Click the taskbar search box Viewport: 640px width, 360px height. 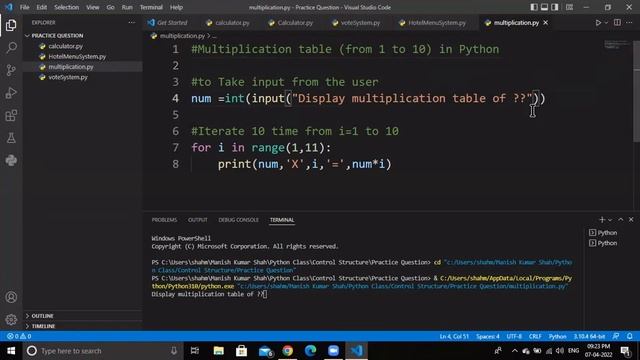point(102,351)
